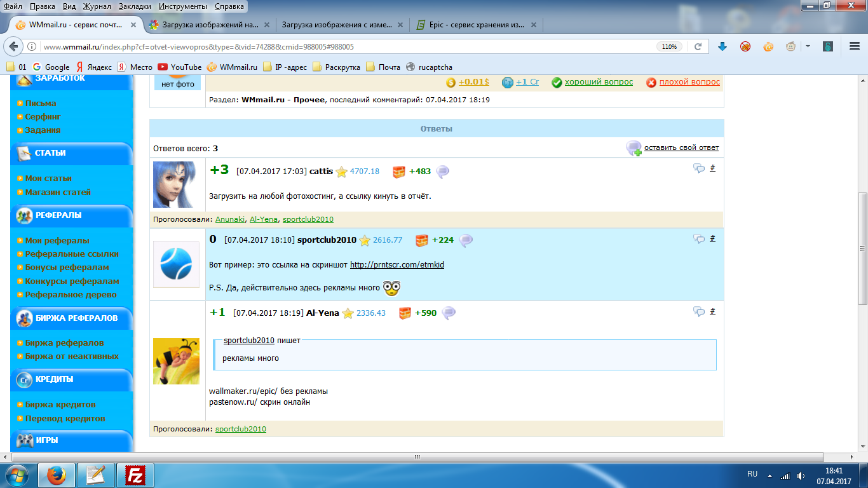Open the rucaptcha bookmark
Image resolution: width=868 pixels, height=488 pixels.
tap(429, 67)
